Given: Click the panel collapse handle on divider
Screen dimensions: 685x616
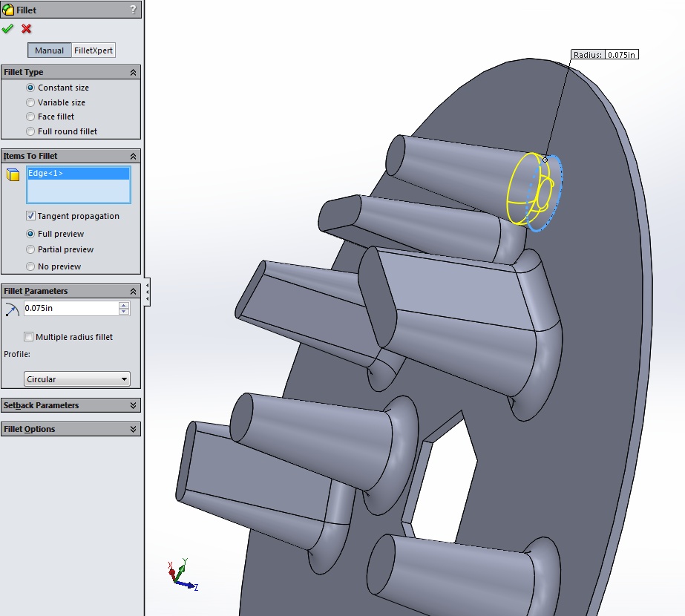Looking at the screenshot, I should tap(148, 292).
